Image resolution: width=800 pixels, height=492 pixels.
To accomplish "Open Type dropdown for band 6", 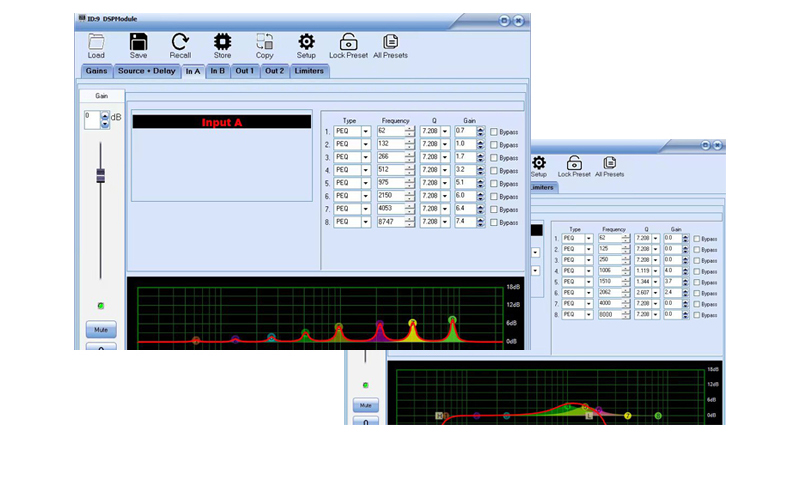I will coord(366,196).
